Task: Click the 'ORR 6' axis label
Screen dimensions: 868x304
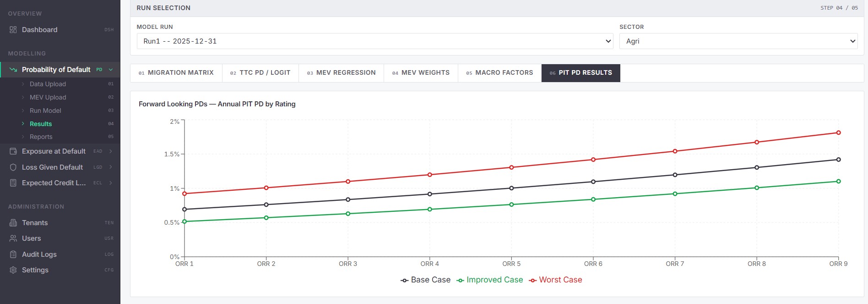Action: click(x=593, y=264)
